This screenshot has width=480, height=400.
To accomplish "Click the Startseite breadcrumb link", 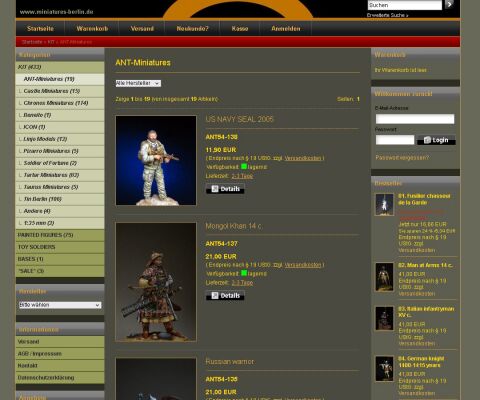I will coord(32,42).
